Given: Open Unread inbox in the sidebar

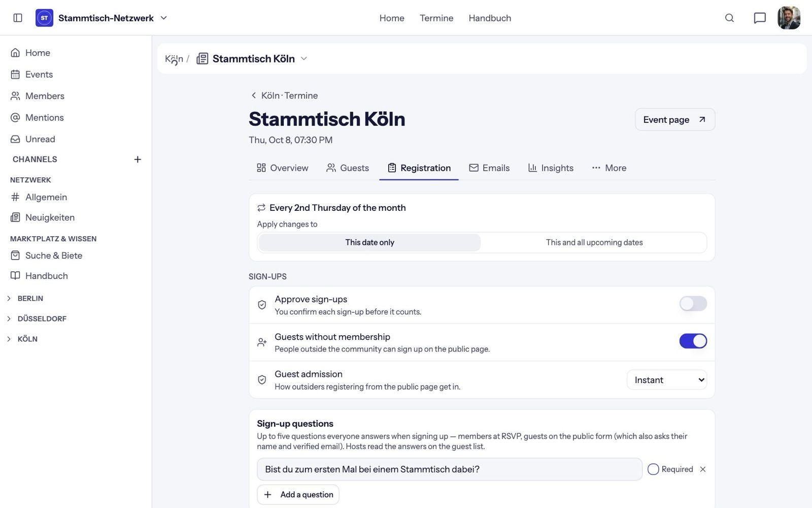Looking at the screenshot, I should click(x=33, y=139).
